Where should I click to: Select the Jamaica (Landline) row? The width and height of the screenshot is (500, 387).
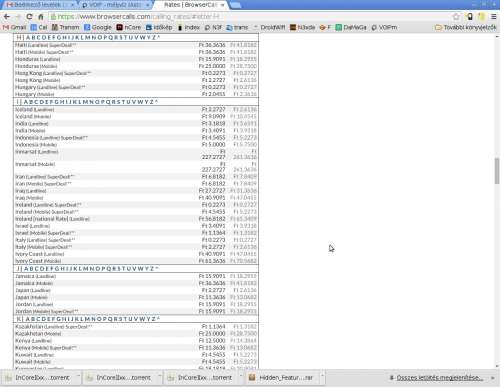click(136, 276)
